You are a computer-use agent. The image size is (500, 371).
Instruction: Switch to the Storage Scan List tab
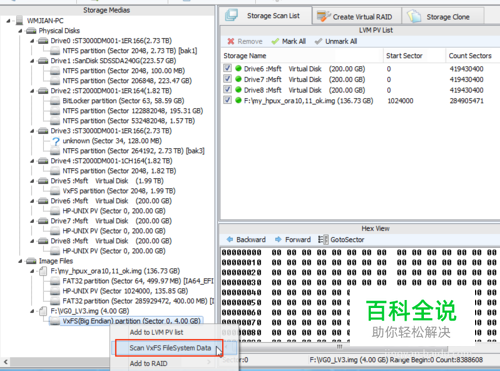coord(265,15)
